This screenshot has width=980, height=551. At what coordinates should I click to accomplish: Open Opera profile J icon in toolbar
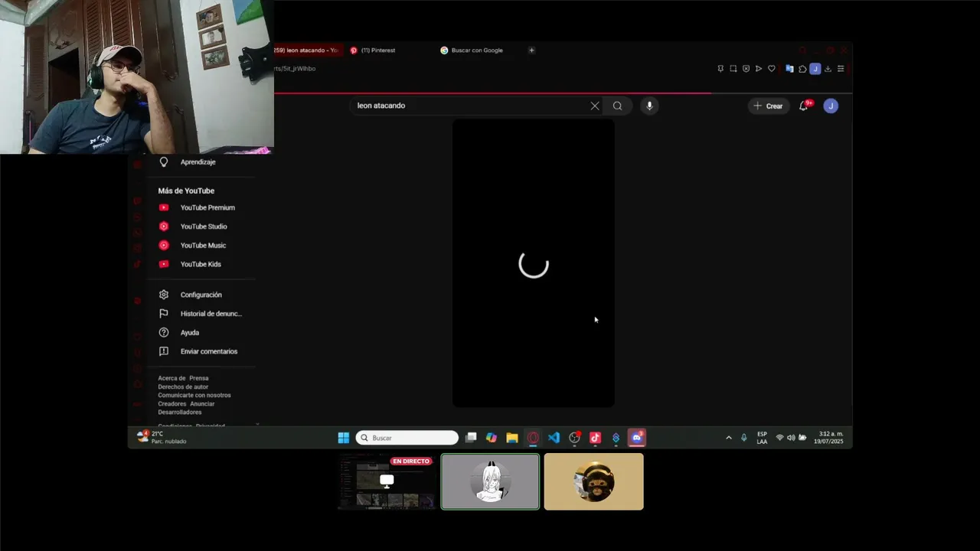pyautogui.click(x=815, y=69)
